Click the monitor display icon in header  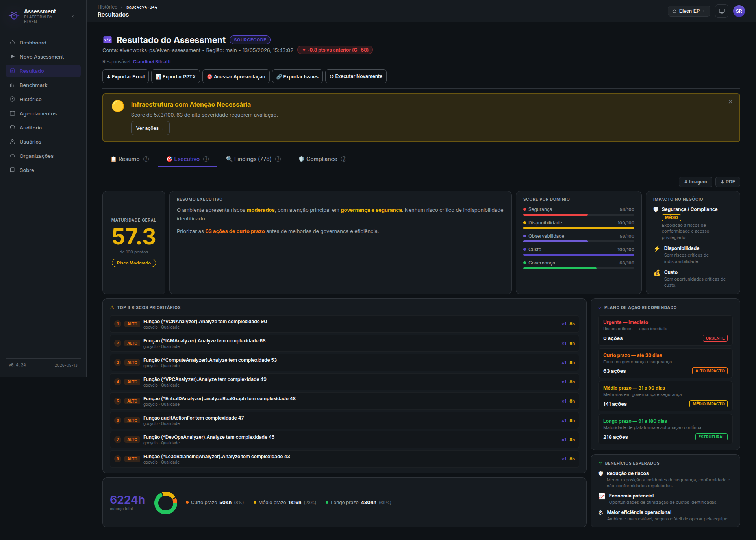[721, 11]
